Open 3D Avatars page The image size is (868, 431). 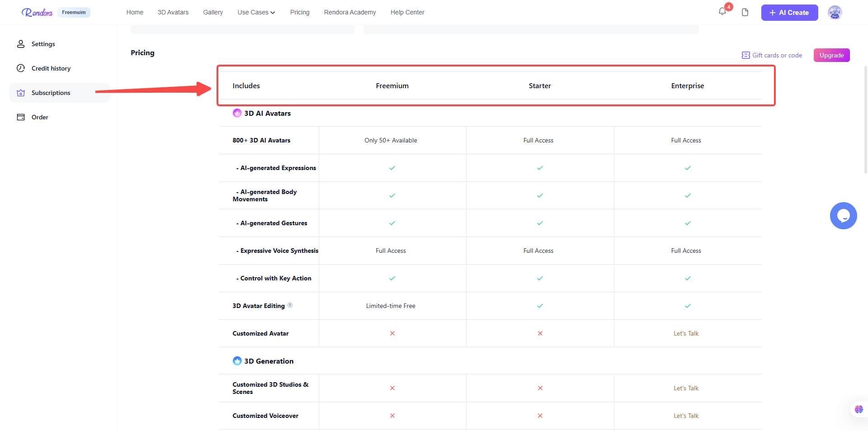coord(173,12)
